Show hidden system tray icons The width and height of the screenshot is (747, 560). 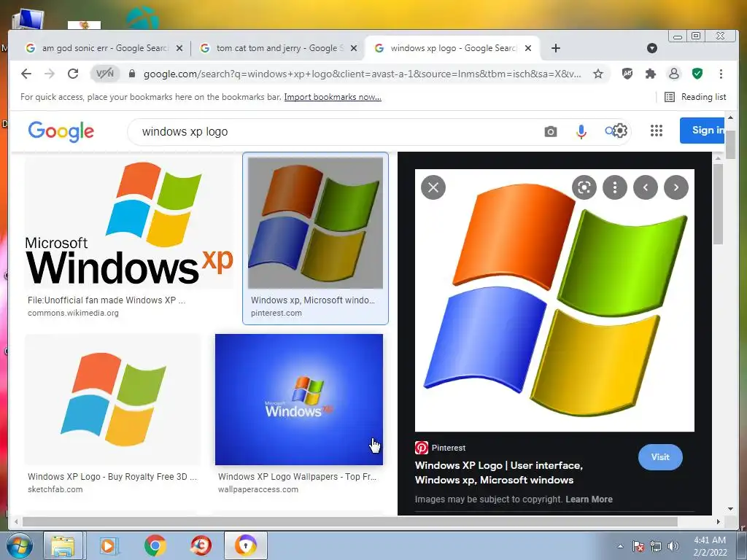[620, 546]
